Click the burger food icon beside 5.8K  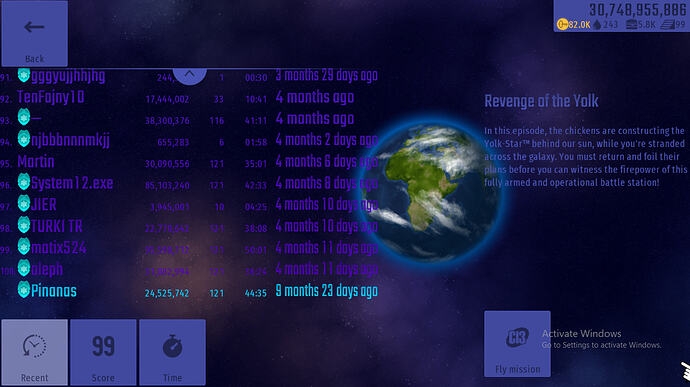pyautogui.click(x=631, y=25)
